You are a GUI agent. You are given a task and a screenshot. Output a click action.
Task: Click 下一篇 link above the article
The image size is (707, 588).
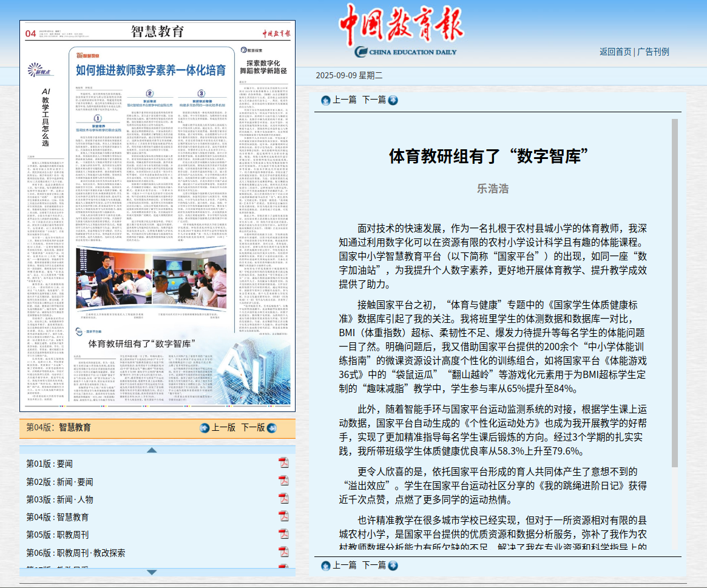[x=374, y=100]
